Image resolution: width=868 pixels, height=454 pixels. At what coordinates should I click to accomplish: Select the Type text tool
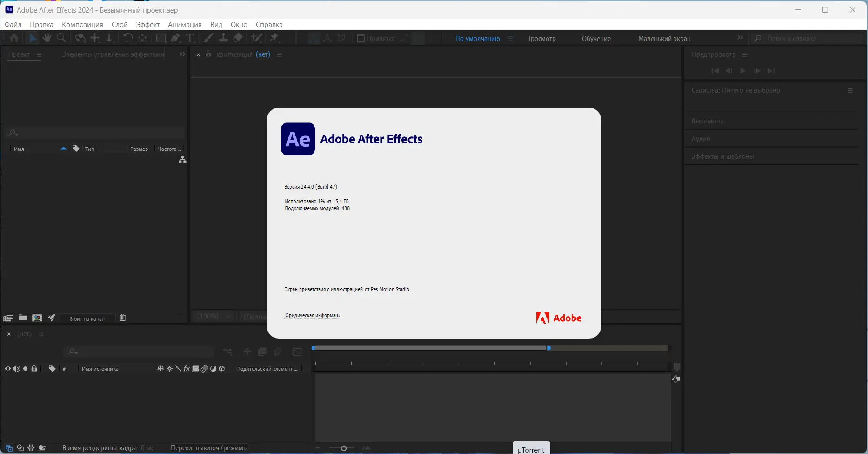click(190, 38)
